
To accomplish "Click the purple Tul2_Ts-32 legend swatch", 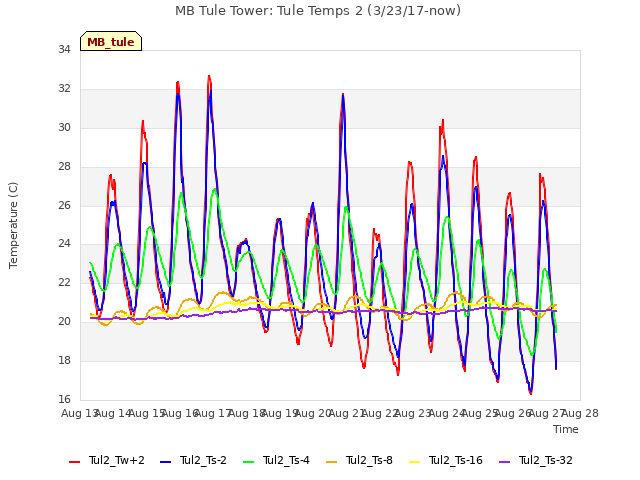I will 504,462.
